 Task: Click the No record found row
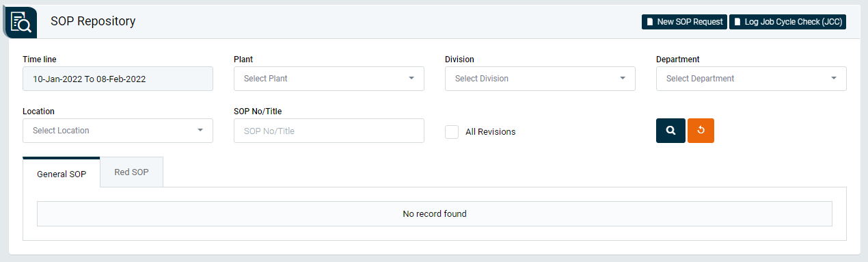coord(435,213)
